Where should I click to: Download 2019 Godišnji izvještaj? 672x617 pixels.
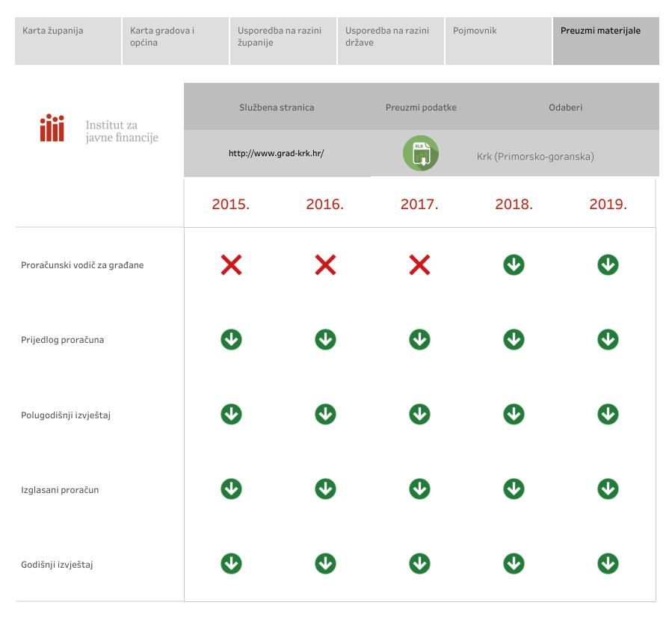pos(608,564)
